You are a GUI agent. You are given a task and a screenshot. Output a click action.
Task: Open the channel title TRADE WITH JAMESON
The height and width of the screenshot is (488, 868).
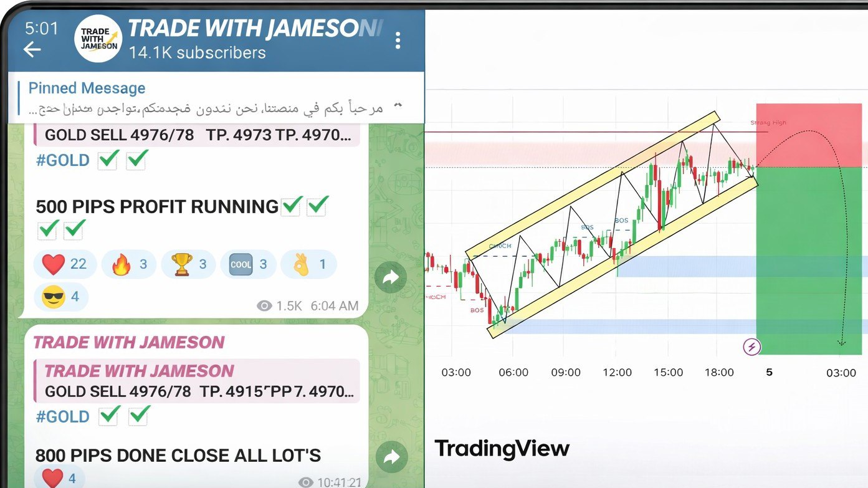tap(255, 29)
